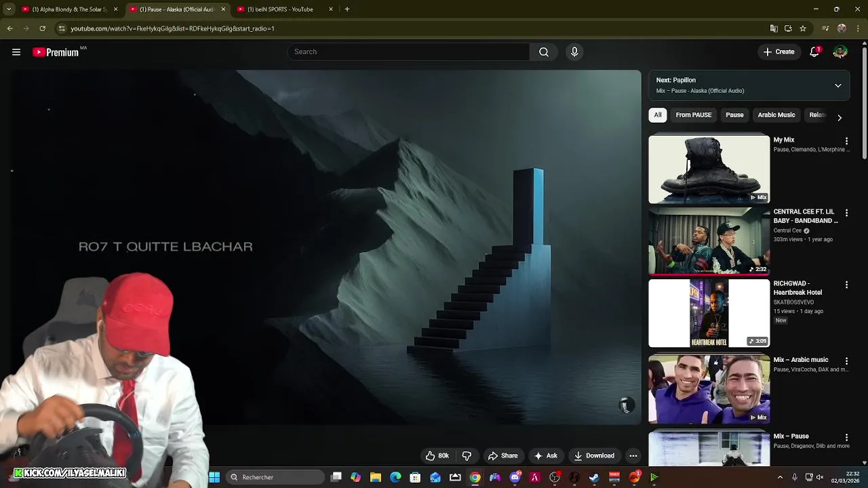Select the Pause filter chip
This screenshot has height=488, width=868.
[x=734, y=115]
